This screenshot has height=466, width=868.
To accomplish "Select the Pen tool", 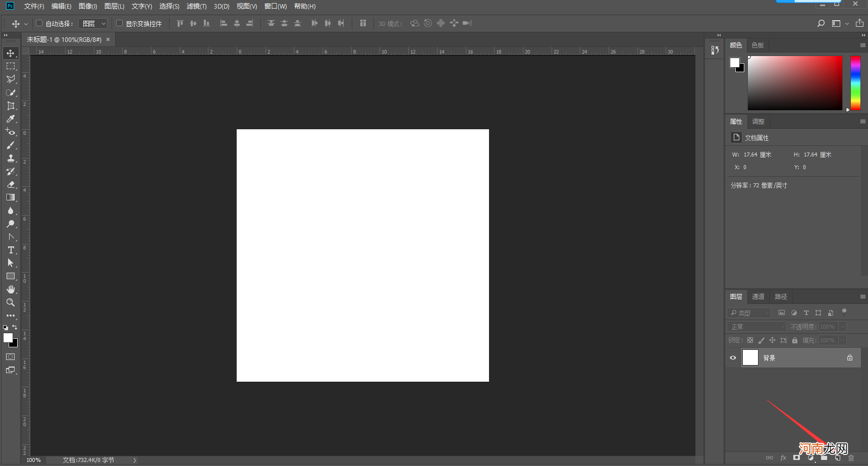I will (11, 237).
